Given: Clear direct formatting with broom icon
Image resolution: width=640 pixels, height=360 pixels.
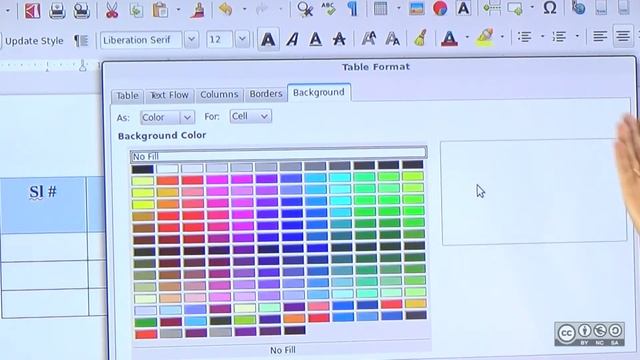Looking at the screenshot, I should pos(421,38).
